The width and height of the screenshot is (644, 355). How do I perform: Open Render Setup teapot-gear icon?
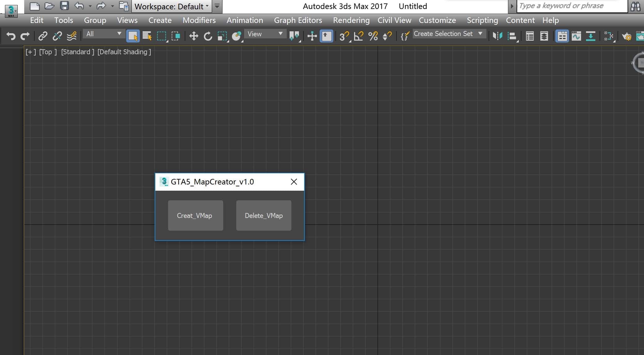point(627,36)
